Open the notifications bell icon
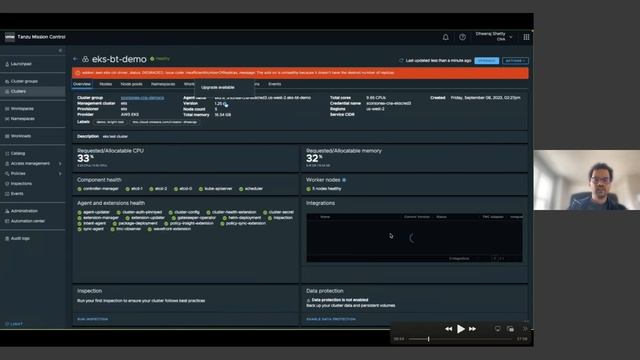The image size is (640, 360). click(x=445, y=37)
